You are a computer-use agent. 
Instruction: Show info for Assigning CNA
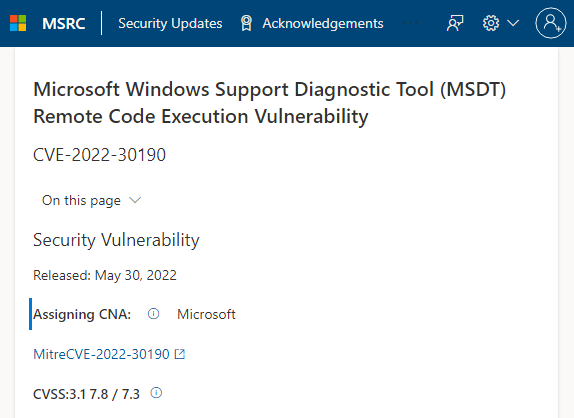click(153, 314)
